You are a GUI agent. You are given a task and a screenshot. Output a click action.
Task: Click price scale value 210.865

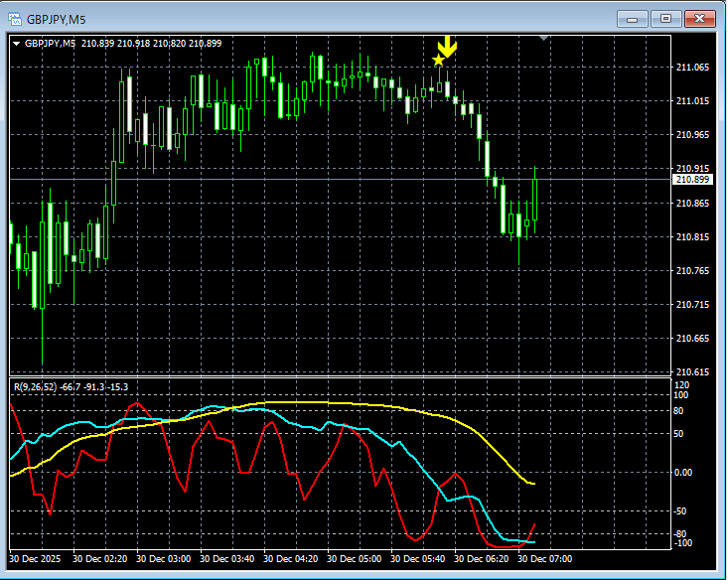692,203
